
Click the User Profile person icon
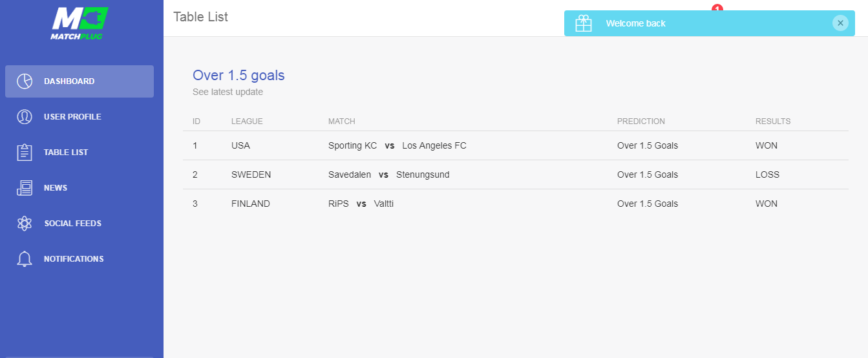point(25,117)
